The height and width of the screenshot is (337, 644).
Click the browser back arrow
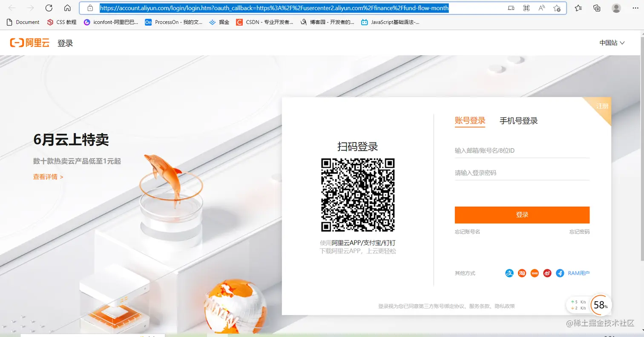click(12, 8)
